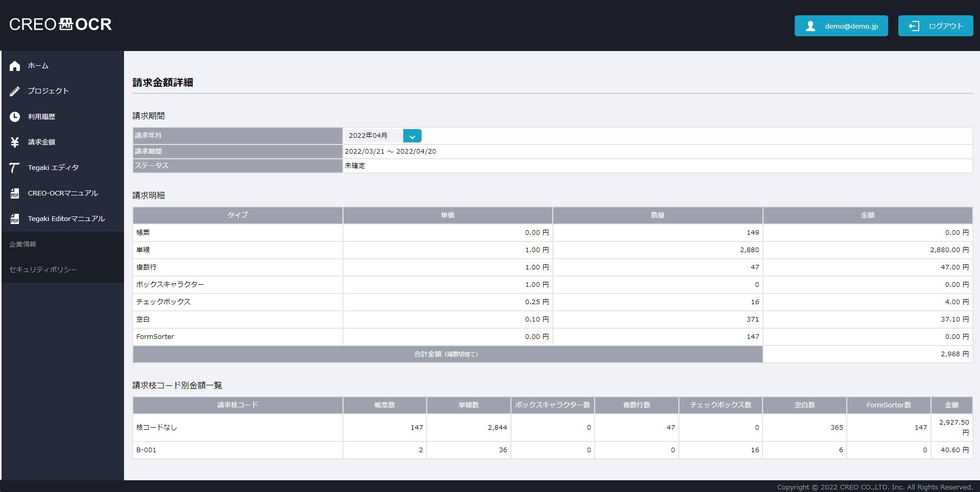The width and height of the screenshot is (980, 492).
Task: Click the Home house icon in sidebar
Action: coord(15,66)
